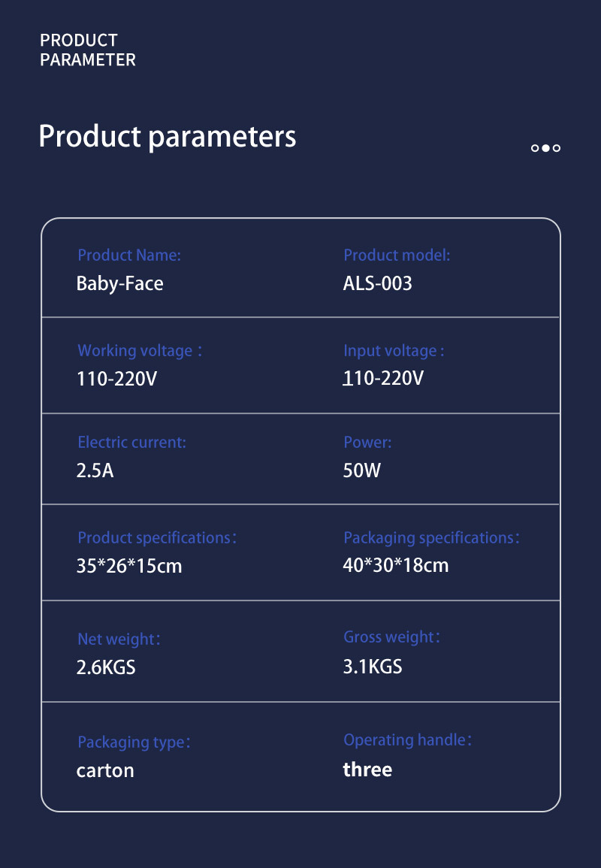Viewport: 601px width, 868px height.
Task: Select the 110-220V value under Input voltage
Action: coord(383,378)
